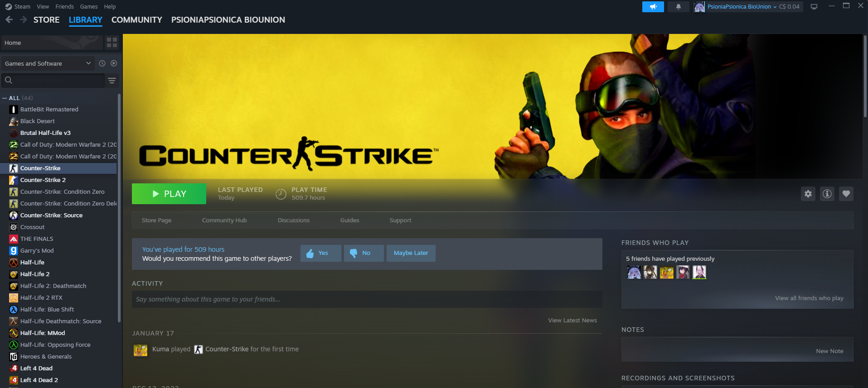Select thumbs up Yes recommendation
The height and width of the screenshot is (388, 868).
[x=320, y=253]
